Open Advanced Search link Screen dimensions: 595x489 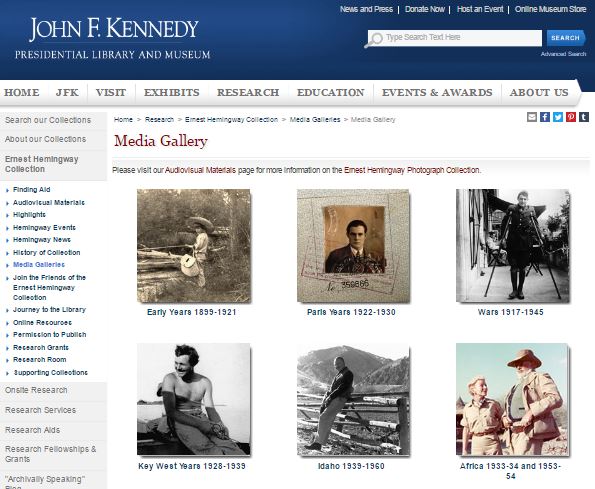tap(563, 54)
